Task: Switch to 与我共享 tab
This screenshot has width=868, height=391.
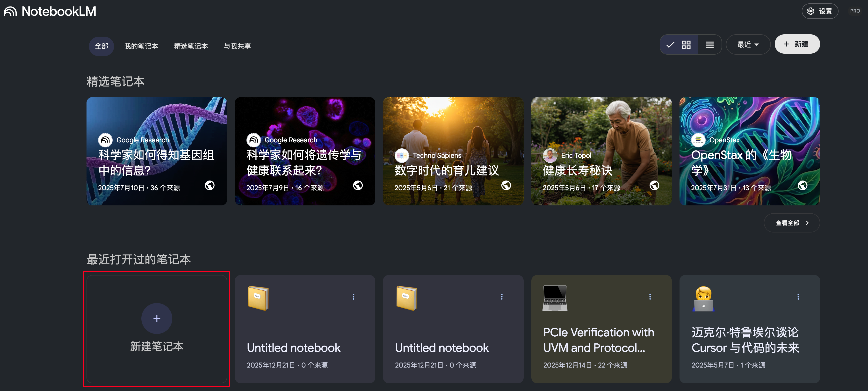Action: [x=237, y=46]
